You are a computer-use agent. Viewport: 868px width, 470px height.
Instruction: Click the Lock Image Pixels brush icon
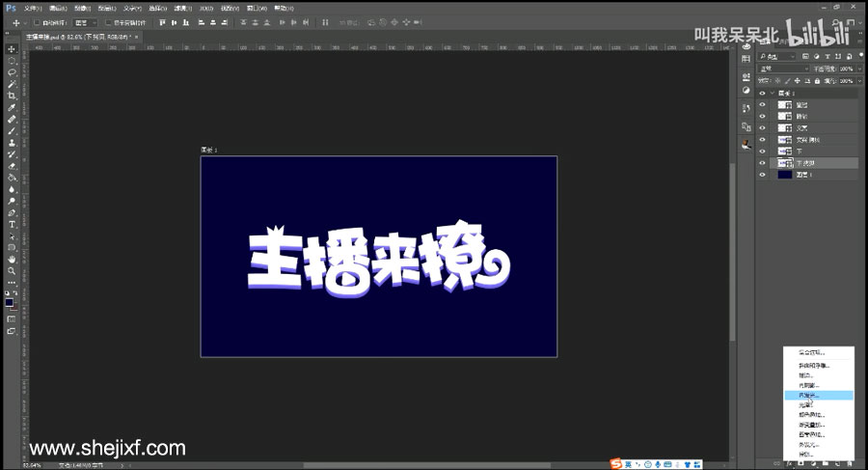point(787,81)
